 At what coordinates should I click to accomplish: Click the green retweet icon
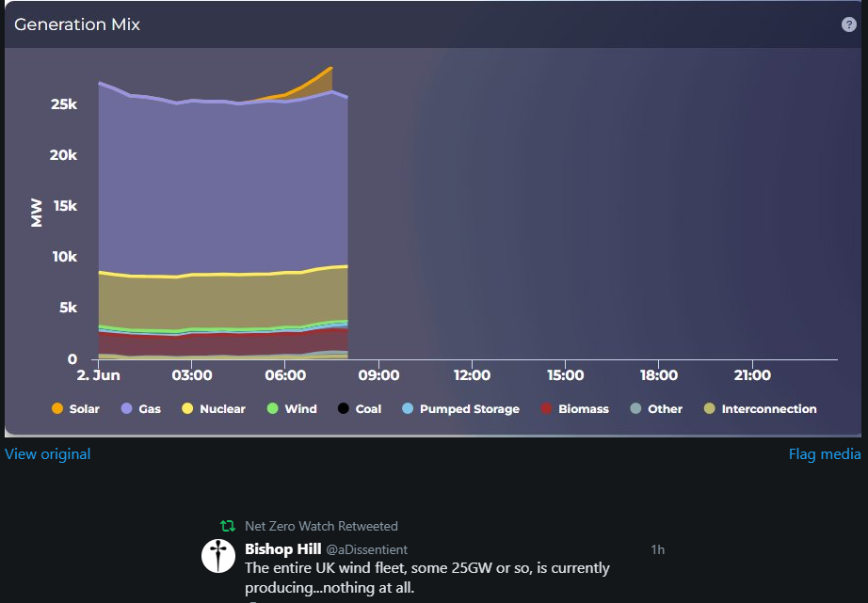click(227, 526)
